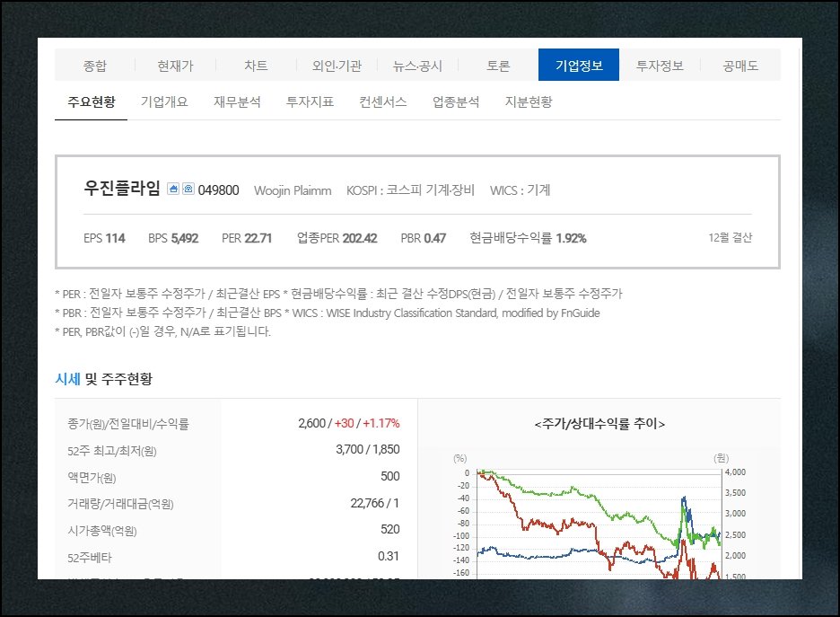Viewport: 840px width, 617px height.
Task: Click inside the stock price trend chart
Action: (599, 524)
